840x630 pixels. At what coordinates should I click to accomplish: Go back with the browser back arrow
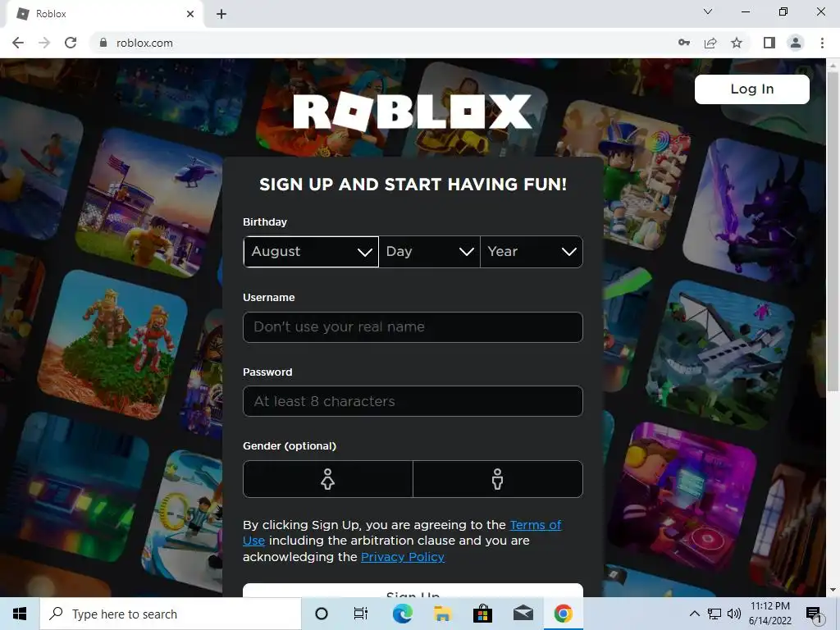pyautogui.click(x=18, y=43)
